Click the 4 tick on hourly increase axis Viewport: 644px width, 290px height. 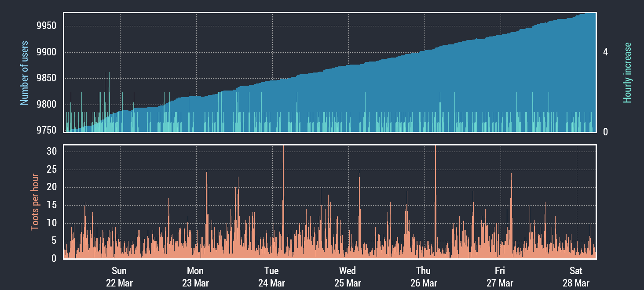[605, 52]
